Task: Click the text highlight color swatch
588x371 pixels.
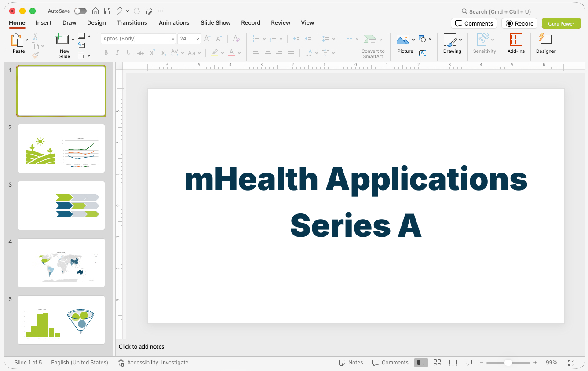Action: tap(215, 53)
